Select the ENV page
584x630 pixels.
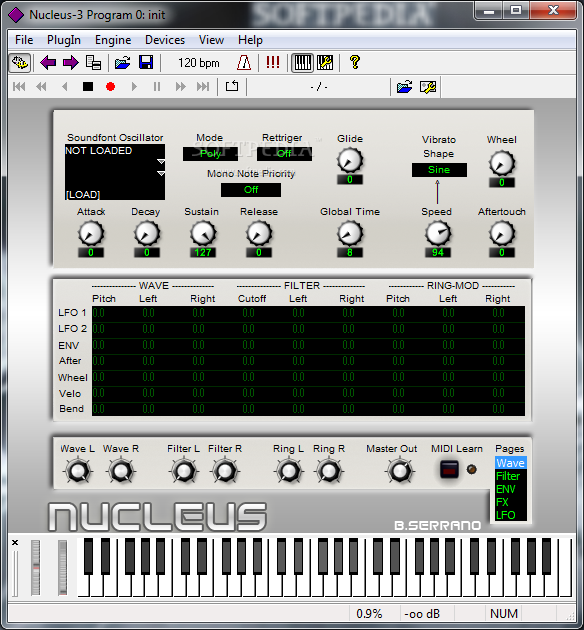coord(510,489)
